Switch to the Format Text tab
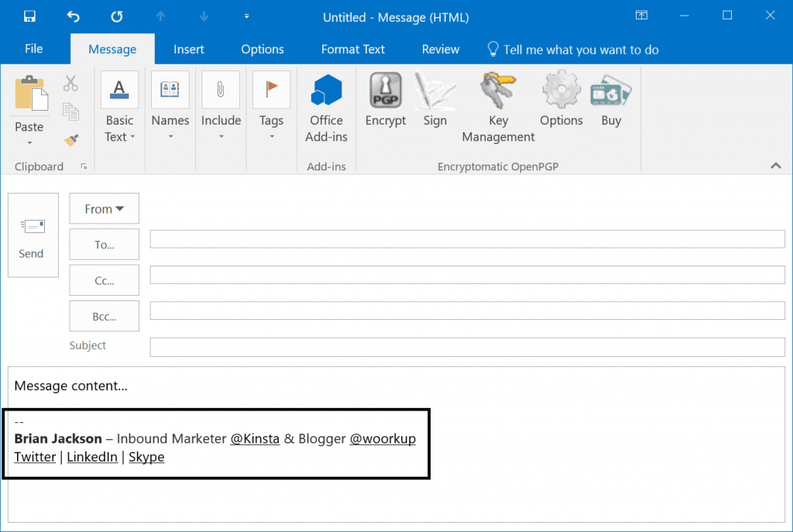793x532 pixels. 352,49
